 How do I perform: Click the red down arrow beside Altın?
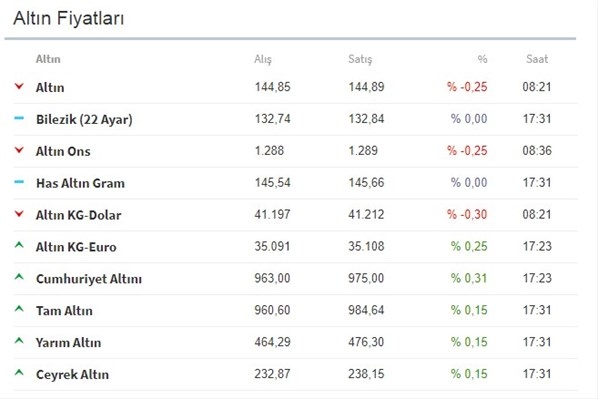[x=19, y=87]
